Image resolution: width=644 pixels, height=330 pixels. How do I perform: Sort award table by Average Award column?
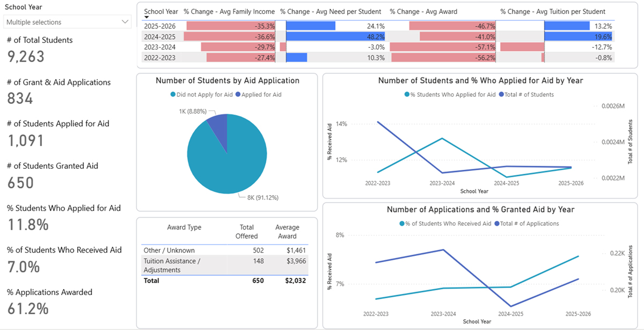tap(287, 232)
